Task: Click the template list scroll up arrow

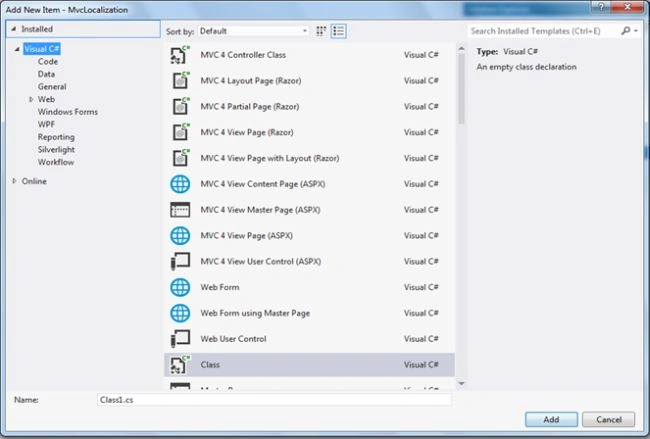Action: click(x=461, y=49)
